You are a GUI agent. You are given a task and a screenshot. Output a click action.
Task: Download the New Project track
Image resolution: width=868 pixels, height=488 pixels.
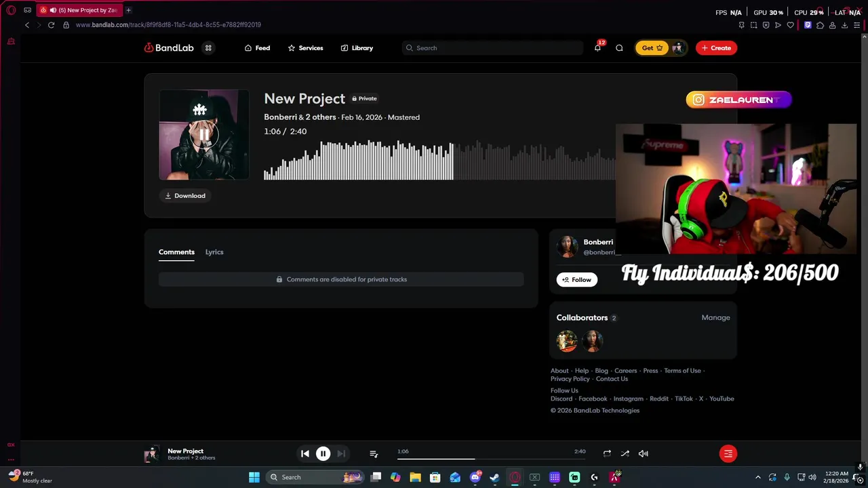tap(185, 196)
